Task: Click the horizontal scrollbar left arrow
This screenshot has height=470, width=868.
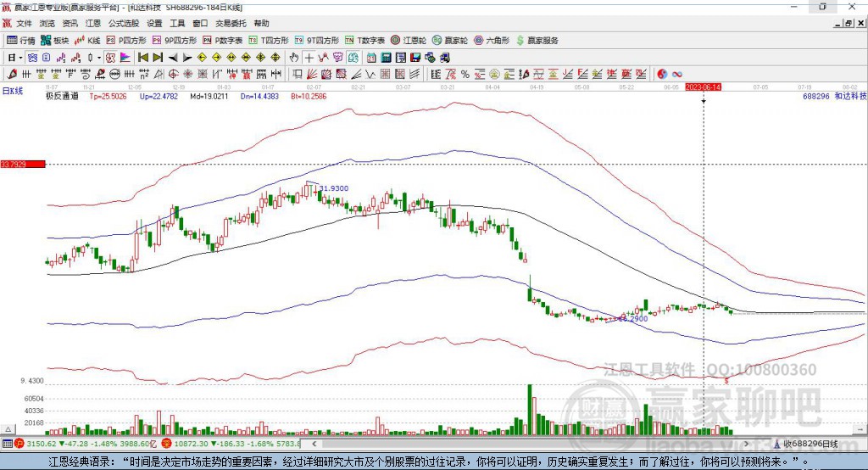Action: (314, 444)
